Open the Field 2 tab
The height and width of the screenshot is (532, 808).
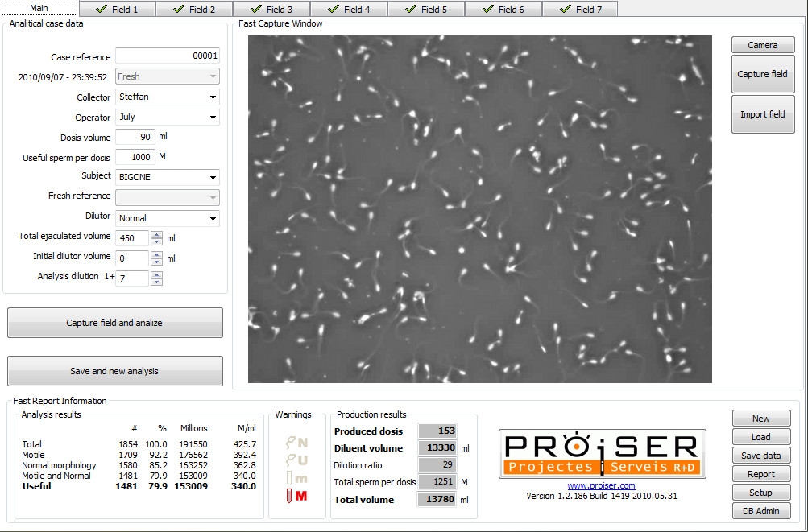pos(194,10)
